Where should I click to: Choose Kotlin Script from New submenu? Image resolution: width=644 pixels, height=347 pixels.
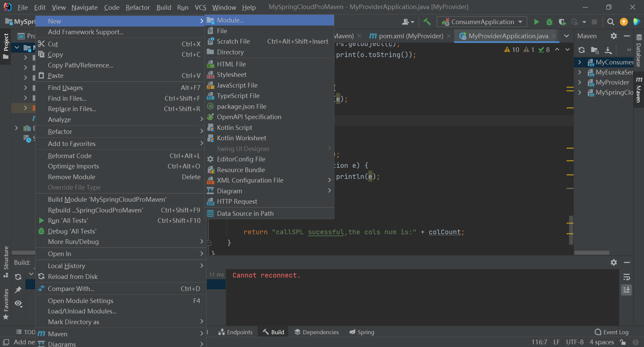[x=234, y=128]
